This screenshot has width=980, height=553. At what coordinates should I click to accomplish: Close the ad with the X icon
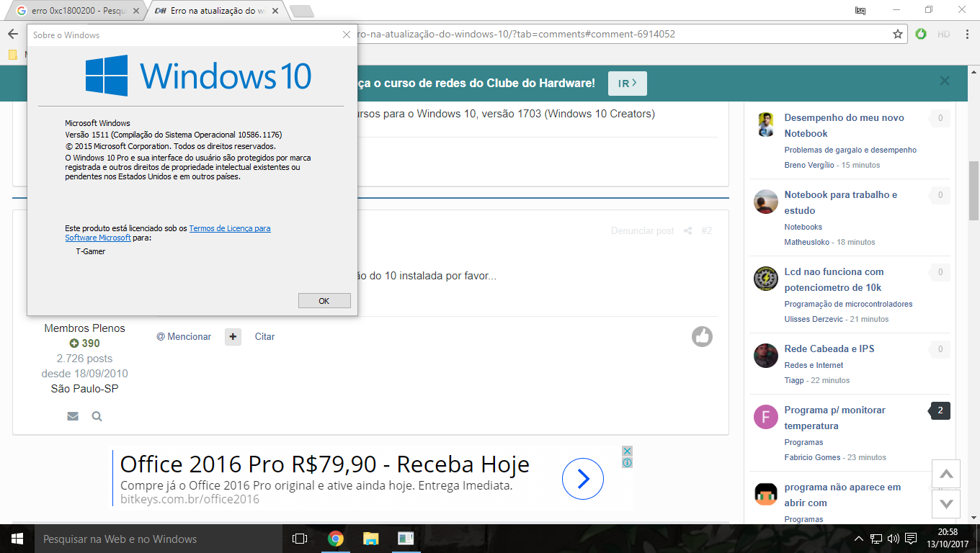[628, 451]
